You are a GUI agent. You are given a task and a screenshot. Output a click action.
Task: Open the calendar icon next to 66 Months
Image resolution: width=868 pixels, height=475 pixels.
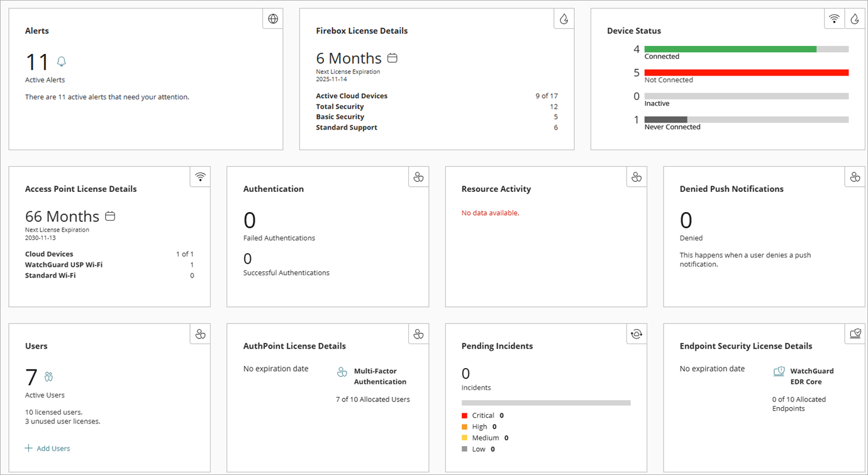(109, 216)
